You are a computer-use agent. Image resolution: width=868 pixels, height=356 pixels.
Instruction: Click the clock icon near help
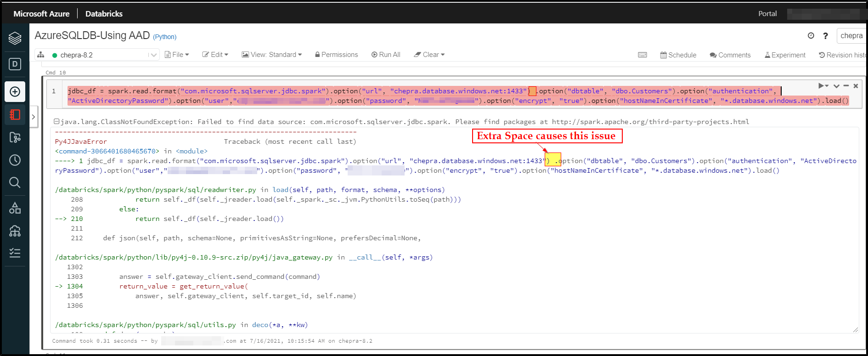click(x=811, y=35)
